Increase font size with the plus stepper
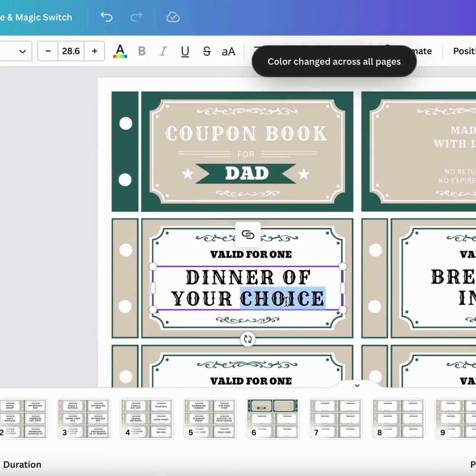 tap(94, 51)
